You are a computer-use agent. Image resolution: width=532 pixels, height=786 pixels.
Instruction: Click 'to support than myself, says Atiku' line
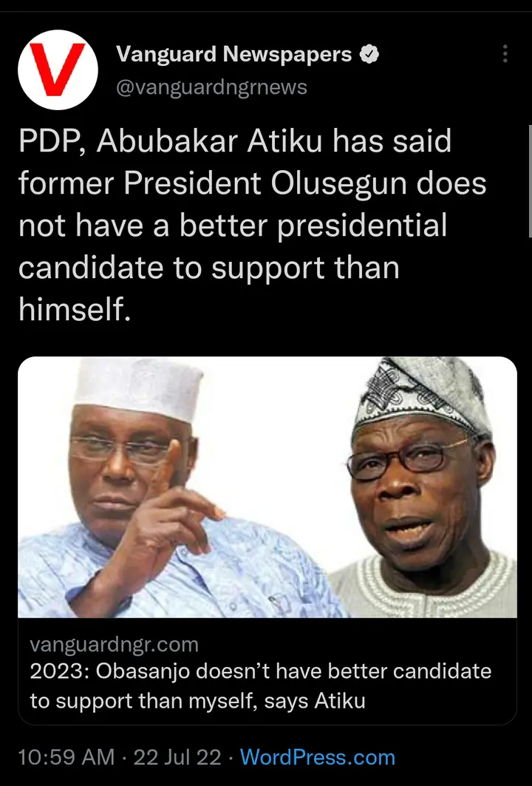pos(197,700)
